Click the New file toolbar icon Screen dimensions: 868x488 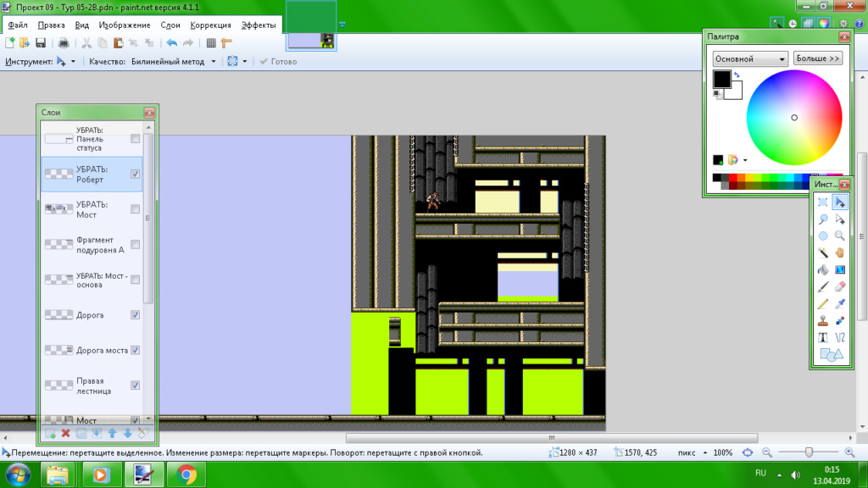[9, 42]
